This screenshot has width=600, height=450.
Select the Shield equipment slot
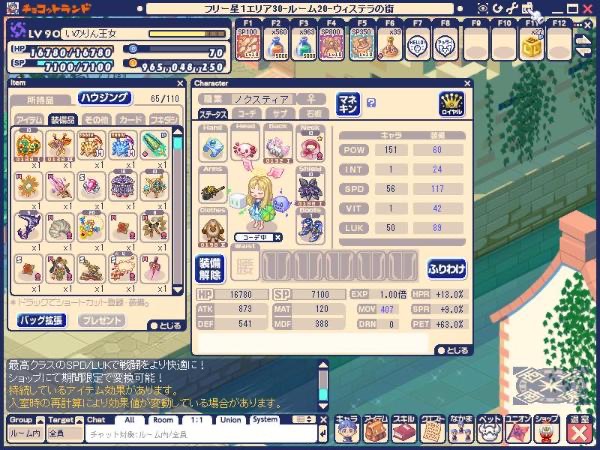[310, 186]
